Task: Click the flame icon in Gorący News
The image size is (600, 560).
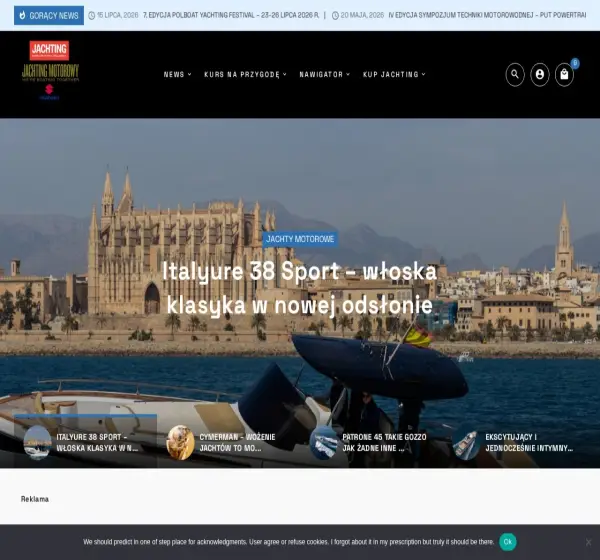Action: point(22,15)
